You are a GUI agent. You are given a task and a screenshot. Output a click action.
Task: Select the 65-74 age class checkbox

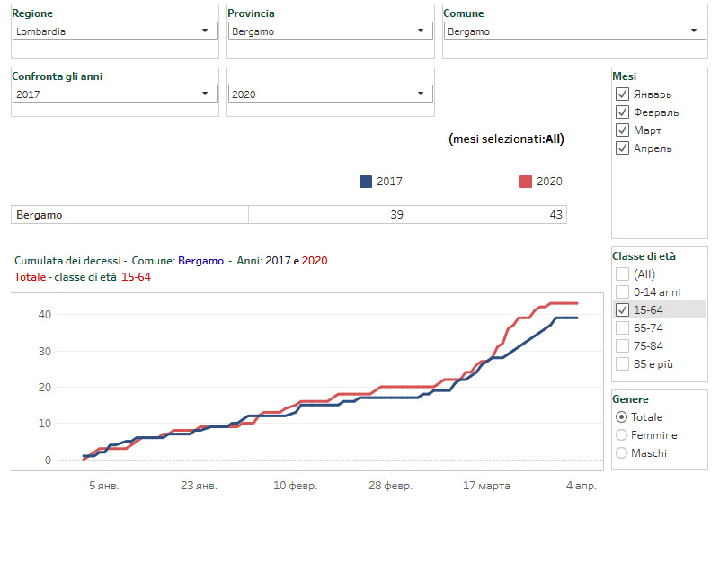tap(622, 328)
